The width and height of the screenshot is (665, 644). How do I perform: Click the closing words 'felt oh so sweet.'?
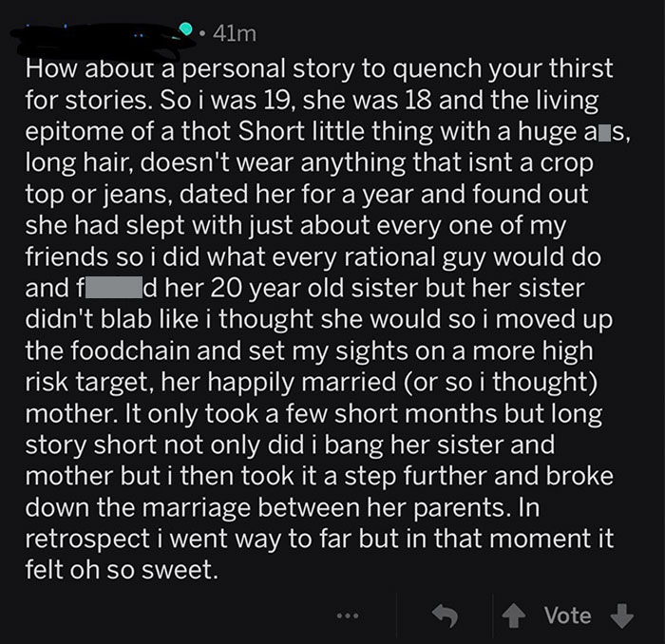[x=122, y=569]
